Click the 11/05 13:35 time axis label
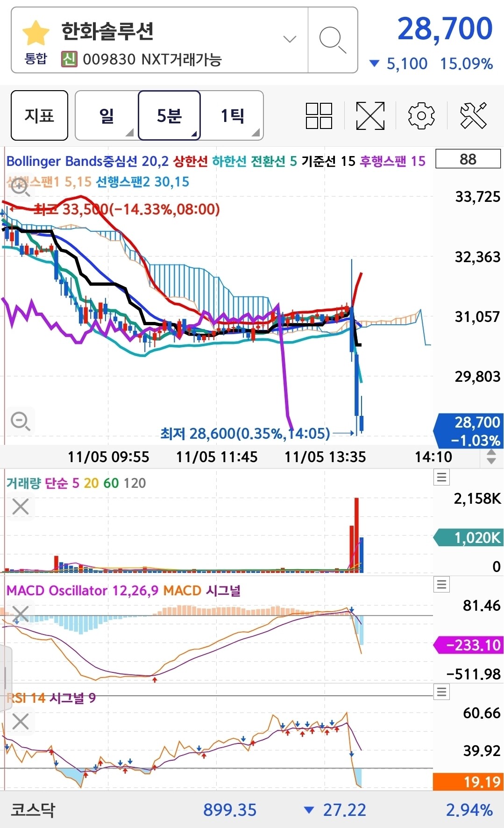This screenshot has height=828, width=504. coord(325,457)
